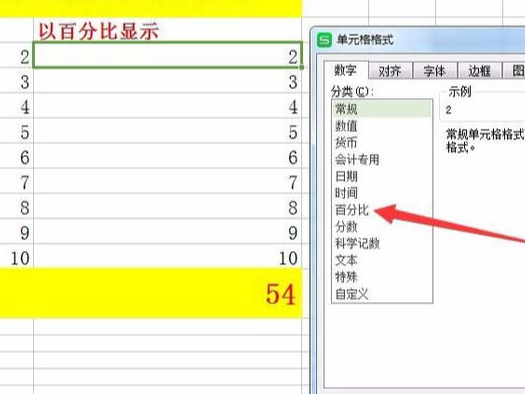Open the 边框 tab

pyautogui.click(x=479, y=71)
